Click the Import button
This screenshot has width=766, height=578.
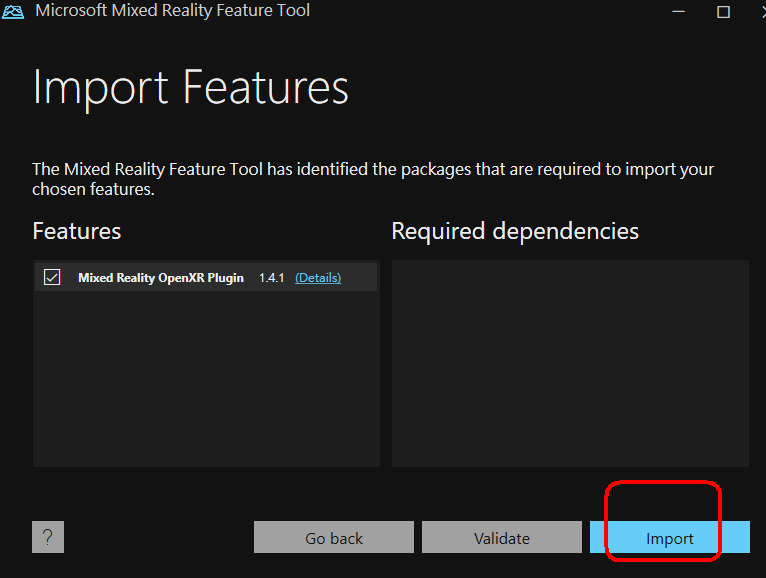(669, 537)
